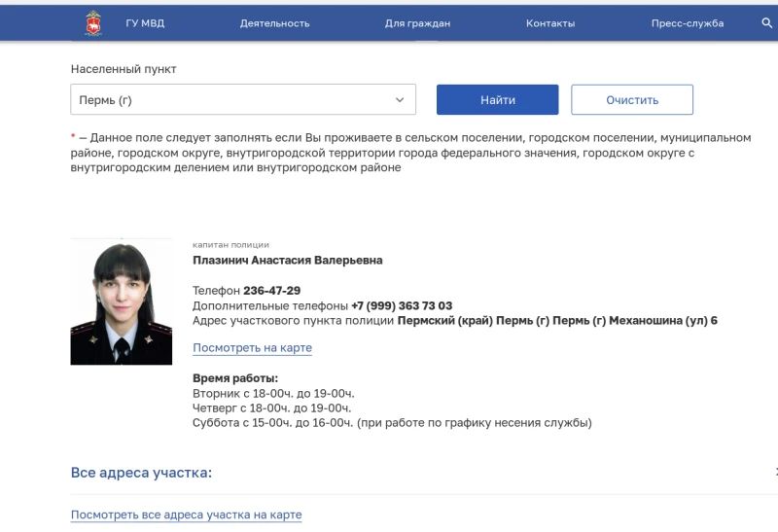Click the note beginning Данное поле следует заполнять

click(410, 153)
